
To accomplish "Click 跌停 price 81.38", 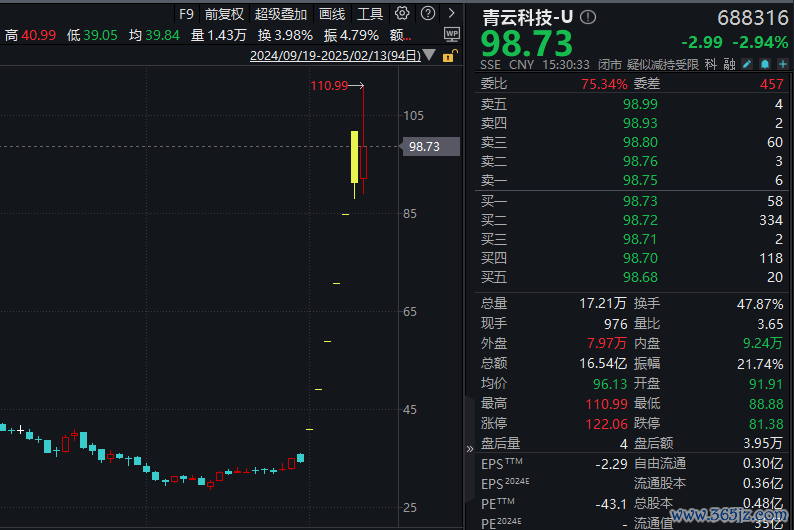I will click(x=766, y=424).
